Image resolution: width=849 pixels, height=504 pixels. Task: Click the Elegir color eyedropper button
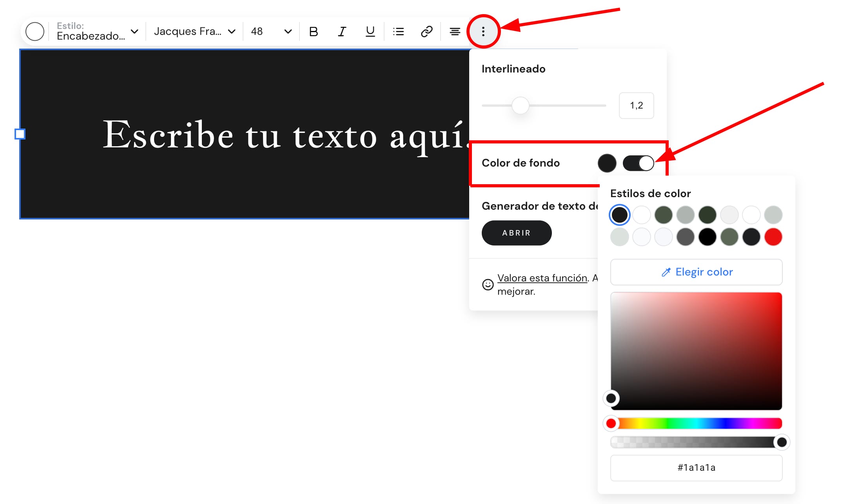click(x=696, y=272)
